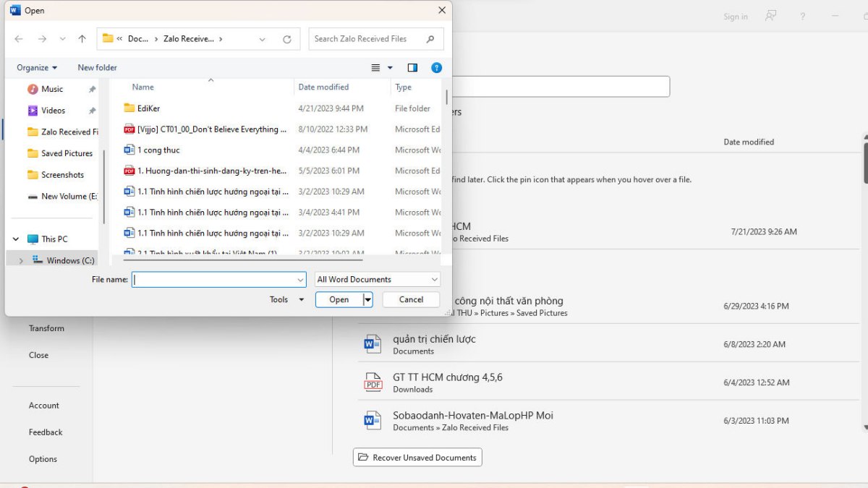Open the Tools dropdown menu
The image size is (868, 488).
pos(286,300)
